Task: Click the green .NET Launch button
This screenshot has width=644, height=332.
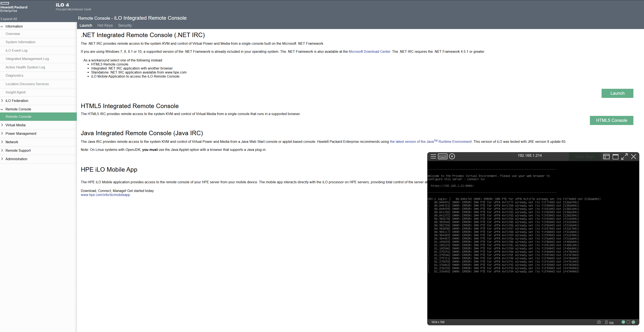Action: click(617, 93)
